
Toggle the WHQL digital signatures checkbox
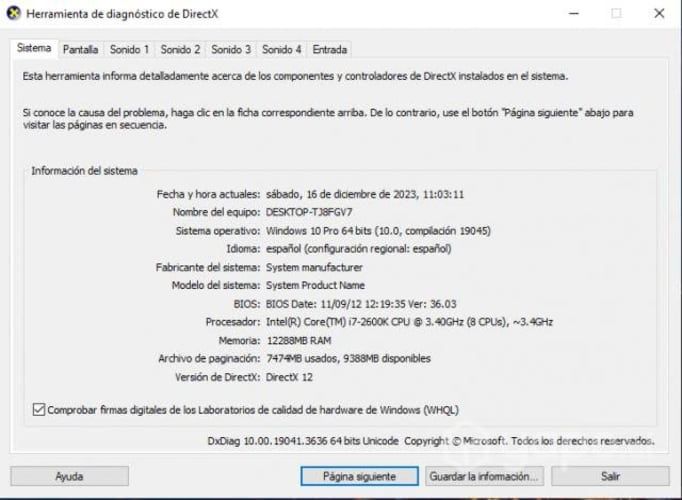39,410
